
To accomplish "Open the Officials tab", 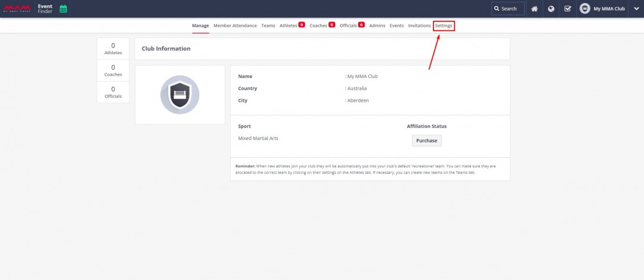I will (x=348, y=26).
